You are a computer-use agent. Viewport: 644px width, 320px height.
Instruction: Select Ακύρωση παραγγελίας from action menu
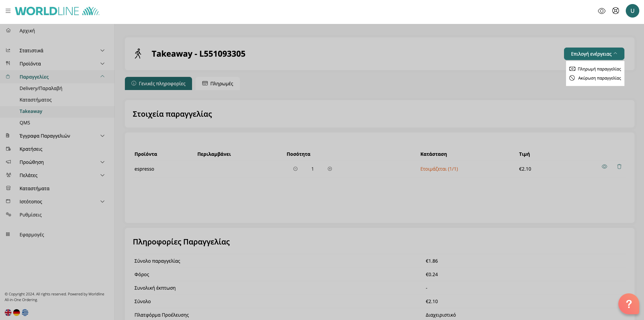pos(595,78)
